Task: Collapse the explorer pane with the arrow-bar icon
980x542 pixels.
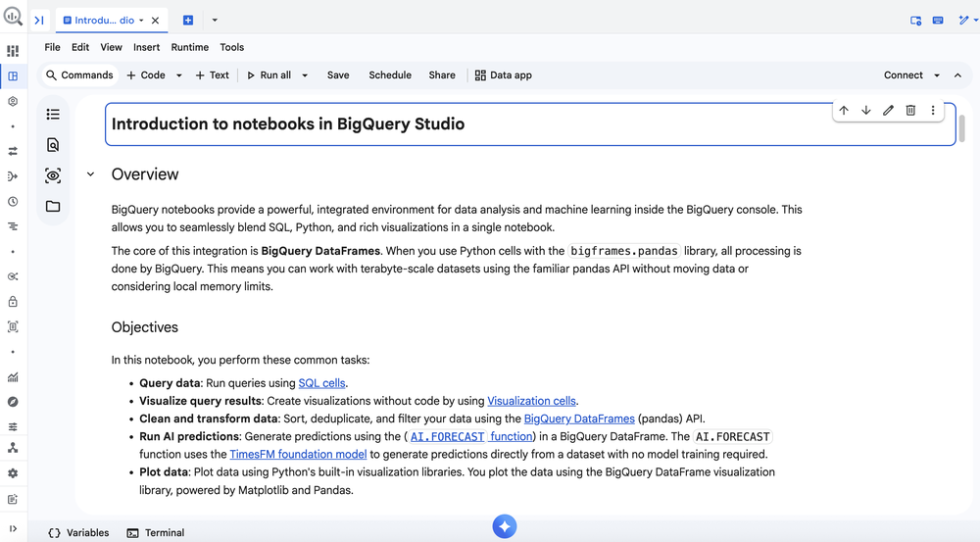Action: [39, 20]
